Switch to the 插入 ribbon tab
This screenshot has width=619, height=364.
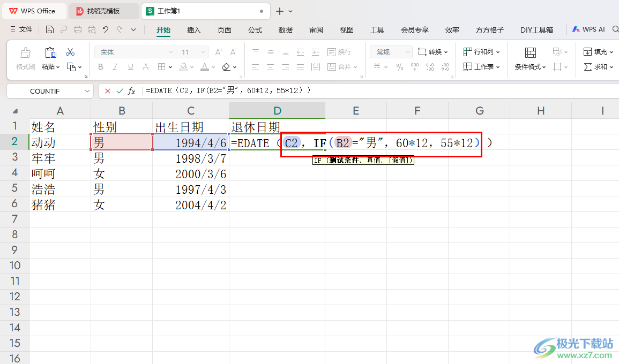[193, 30]
